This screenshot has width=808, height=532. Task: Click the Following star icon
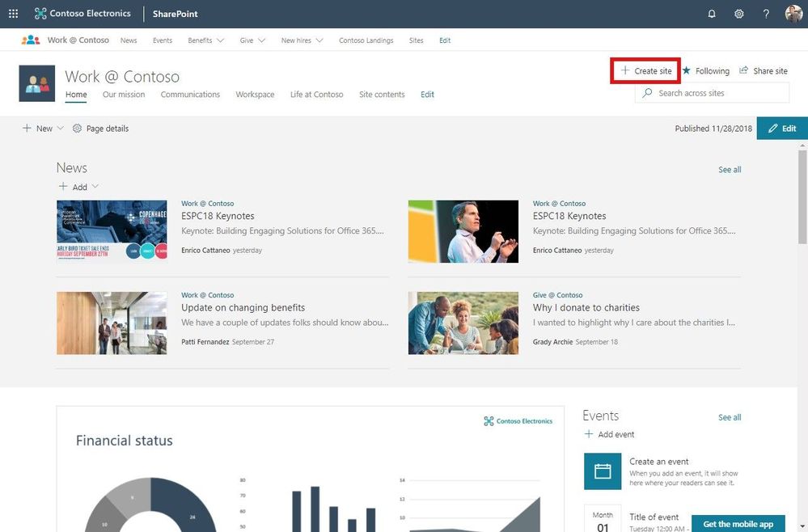coord(687,70)
